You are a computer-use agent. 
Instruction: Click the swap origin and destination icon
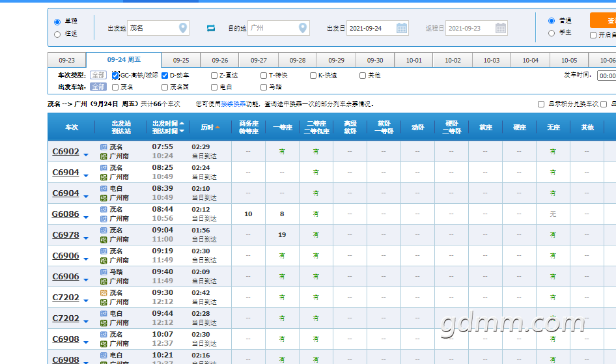tap(211, 28)
